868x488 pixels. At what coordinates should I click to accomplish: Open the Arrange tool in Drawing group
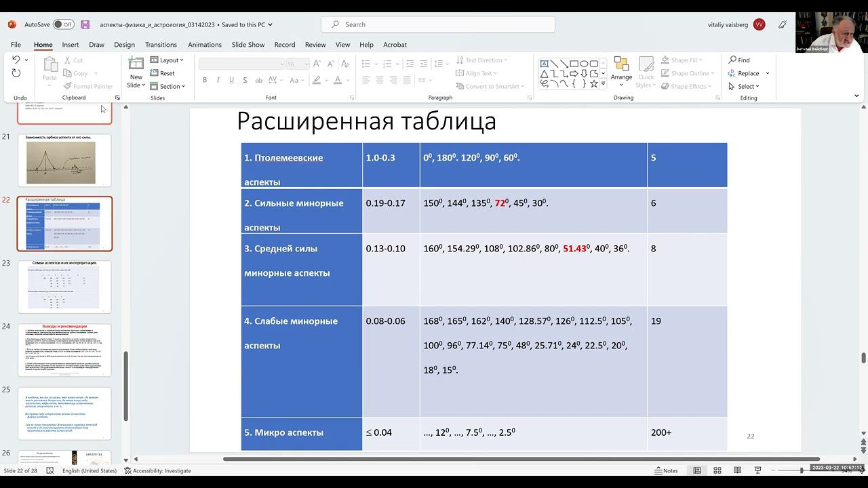click(x=621, y=70)
